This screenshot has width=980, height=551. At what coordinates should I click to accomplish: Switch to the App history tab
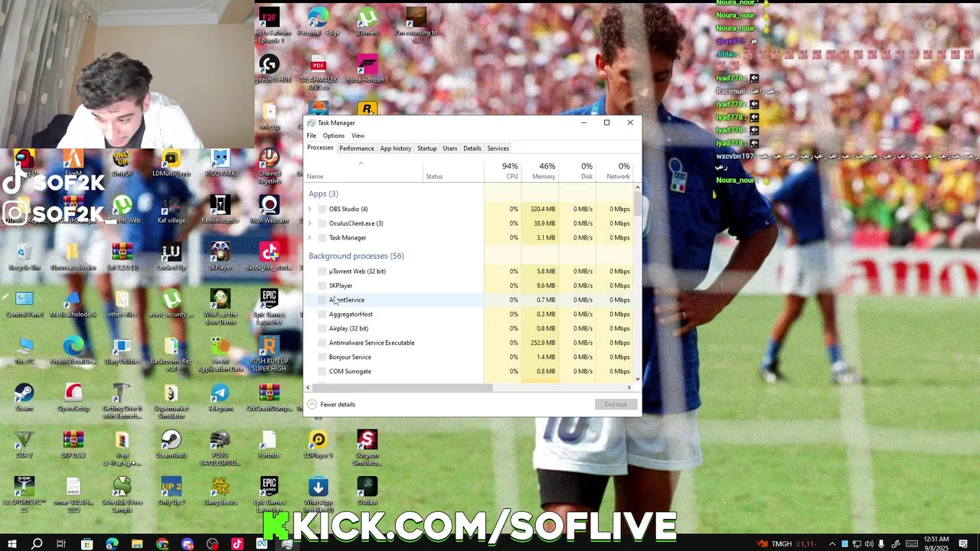click(x=396, y=148)
